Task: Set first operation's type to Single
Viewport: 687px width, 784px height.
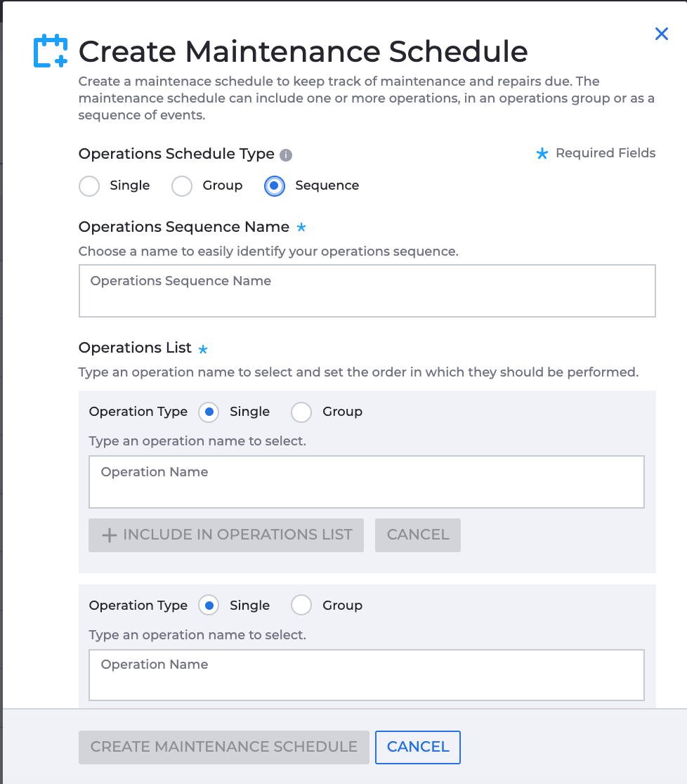Action: (x=209, y=412)
